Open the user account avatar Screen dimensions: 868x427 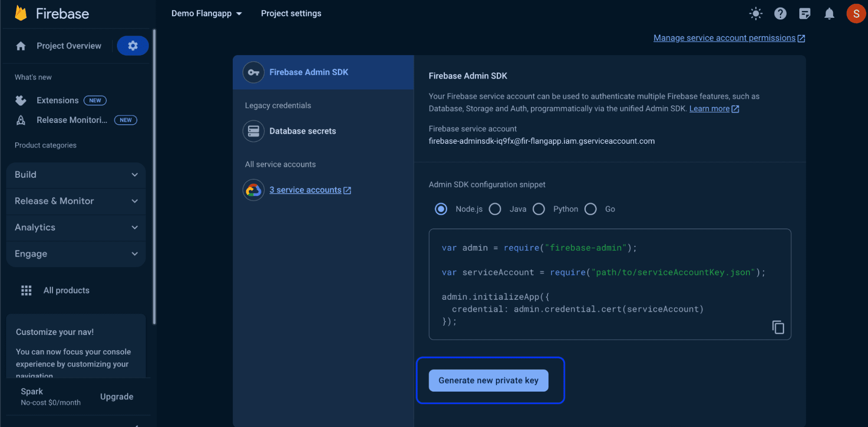tap(856, 13)
